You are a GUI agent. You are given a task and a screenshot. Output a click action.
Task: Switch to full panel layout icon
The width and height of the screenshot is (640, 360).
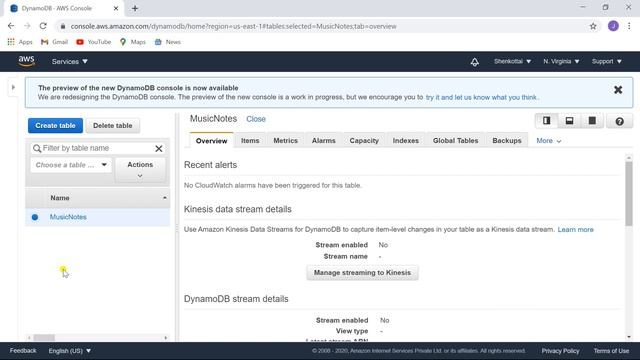(592, 121)
